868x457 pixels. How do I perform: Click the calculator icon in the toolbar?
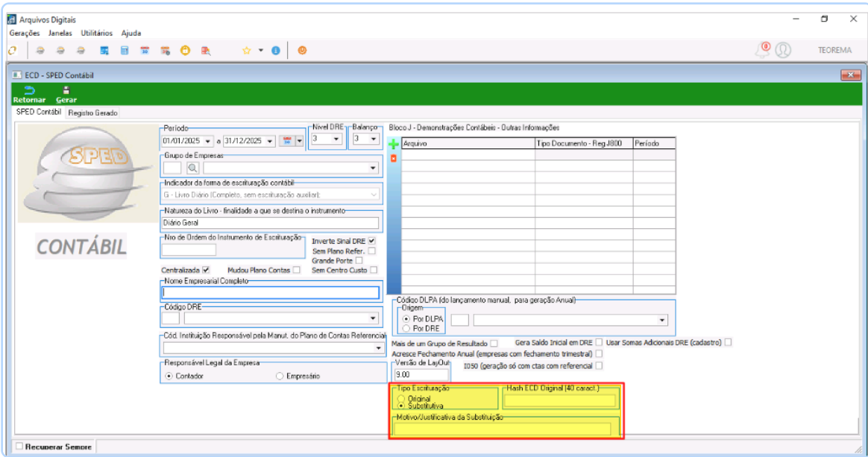pyautogui.click(x=125, y=51)
